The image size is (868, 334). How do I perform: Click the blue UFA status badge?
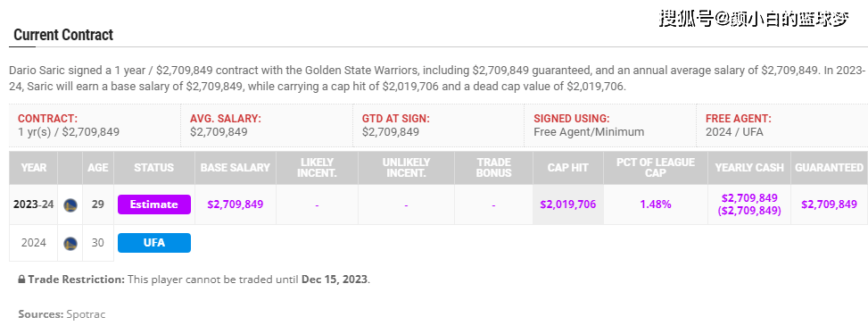[154, 243]
